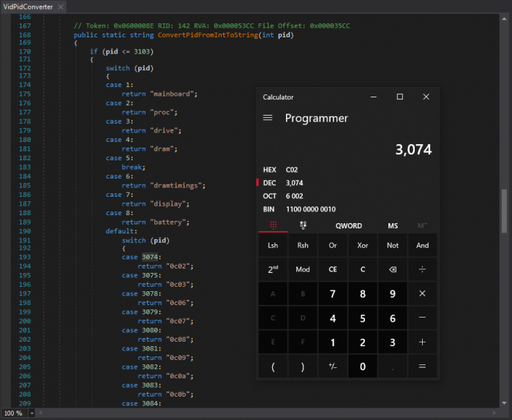Click the "battery" string literal
The width and height of the screenshot is (512, 420).
168,222
